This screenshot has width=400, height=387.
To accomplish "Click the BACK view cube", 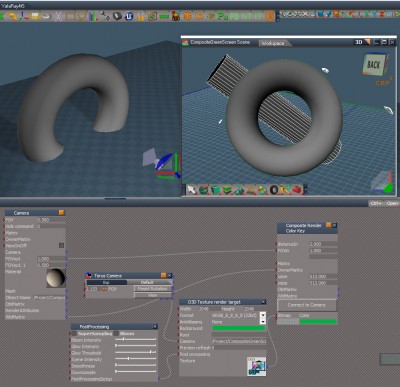I will [x=374, y=65].
